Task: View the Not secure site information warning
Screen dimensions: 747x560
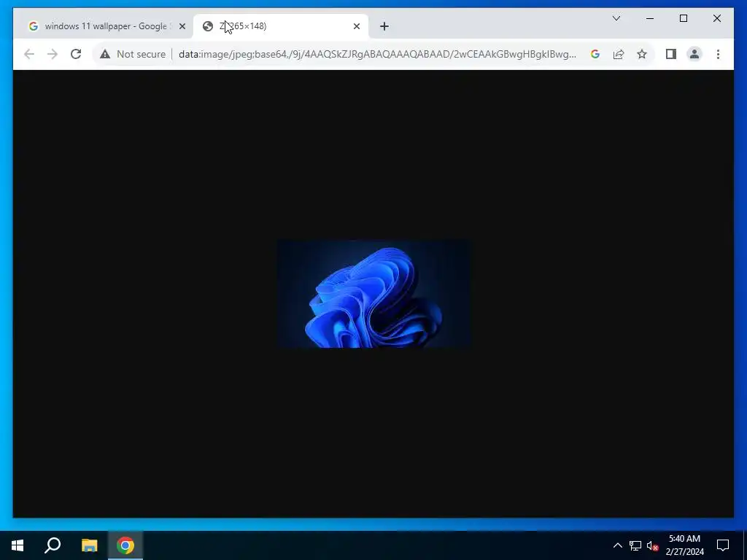Action: 133,54
